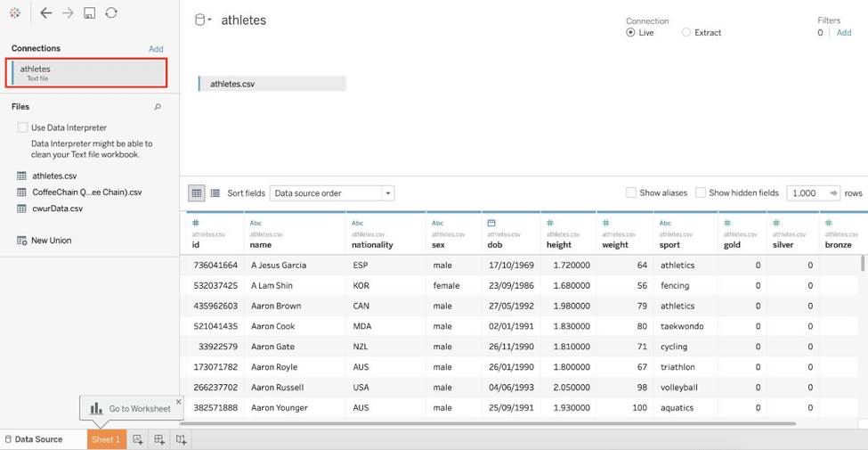This screenshot has height=450, width=868.
Task: Click the save icon in toolbar
Action: coord(89,13)
